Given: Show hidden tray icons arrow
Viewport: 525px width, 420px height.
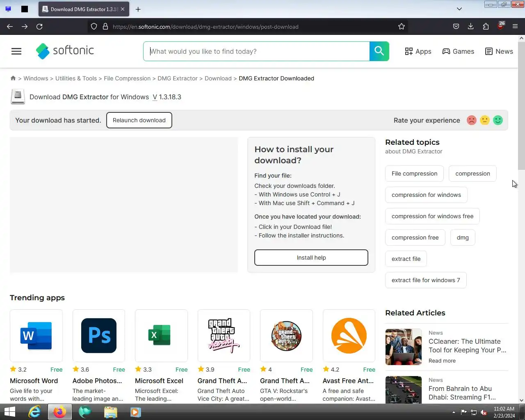Looking at the screenshot, I should 454,412.
